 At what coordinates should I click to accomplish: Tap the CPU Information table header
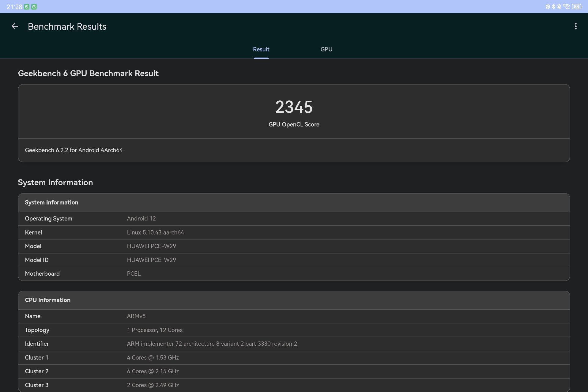pyautogui.click(x=294, y=300)
